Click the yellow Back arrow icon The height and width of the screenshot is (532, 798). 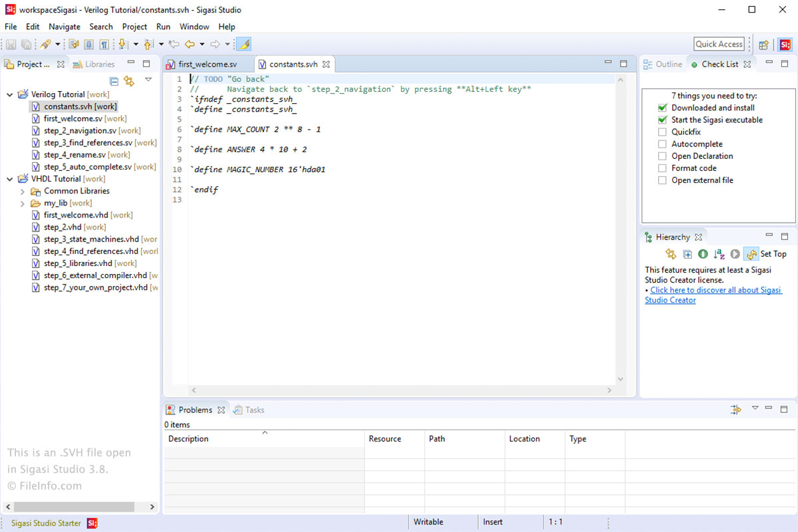point(190,45)
